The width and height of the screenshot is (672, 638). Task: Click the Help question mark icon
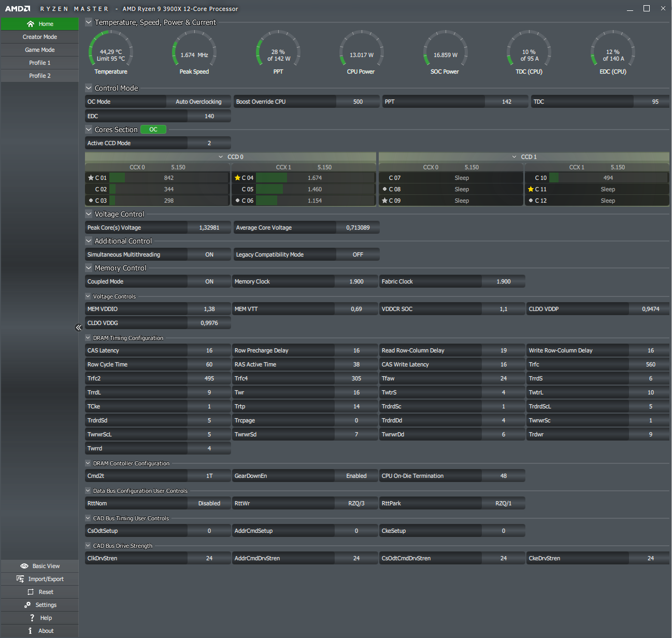point(32,618)
